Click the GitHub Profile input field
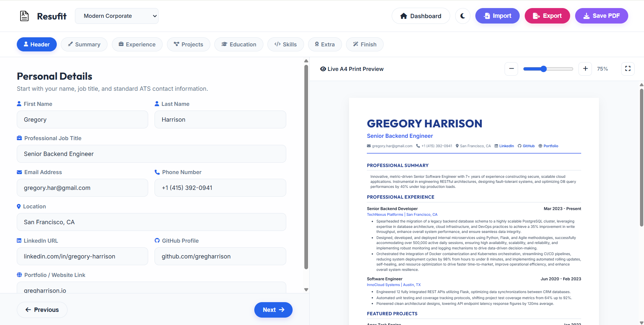Image resolution: width=644 pixels, height=325 pixels. tap(220, 256)
